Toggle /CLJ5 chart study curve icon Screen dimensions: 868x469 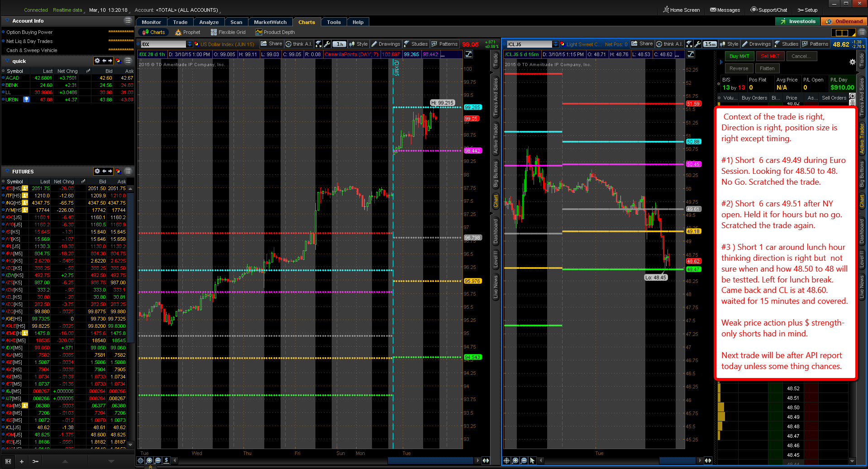691,54
